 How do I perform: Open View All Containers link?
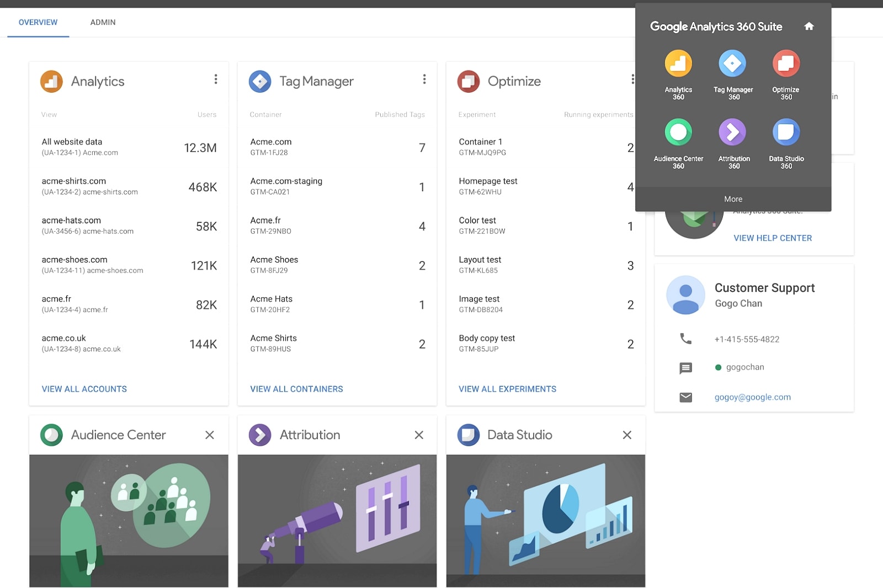tap(296, 389)
